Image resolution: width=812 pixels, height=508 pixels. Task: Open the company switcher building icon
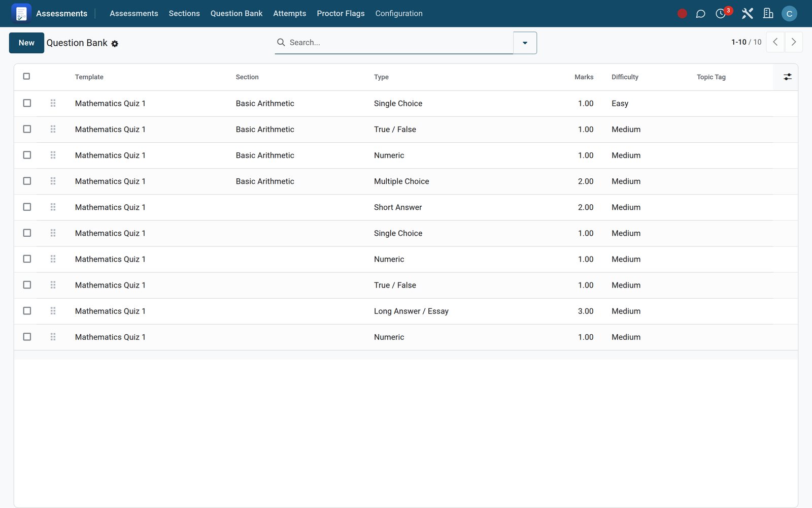tap(768, 14)
